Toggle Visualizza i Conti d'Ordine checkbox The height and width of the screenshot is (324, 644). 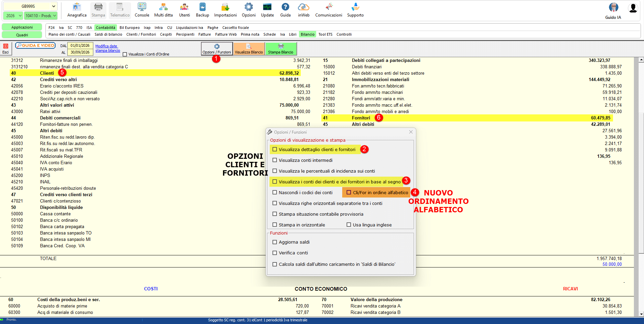(x=125, y=54)
